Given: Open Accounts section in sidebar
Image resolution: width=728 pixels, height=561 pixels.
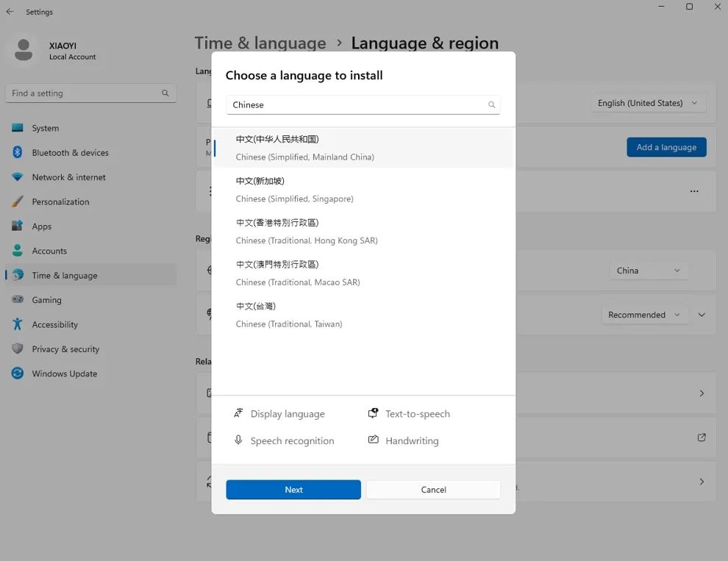Looking at the screenshot, I should 90,251.
